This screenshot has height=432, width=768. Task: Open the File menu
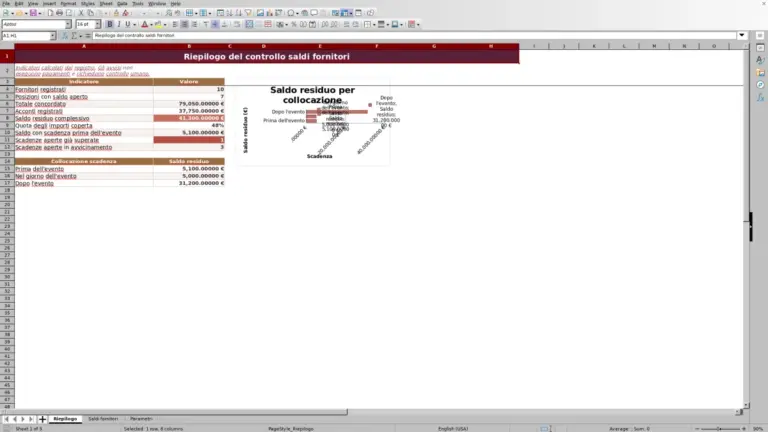[x=6, y=3]
